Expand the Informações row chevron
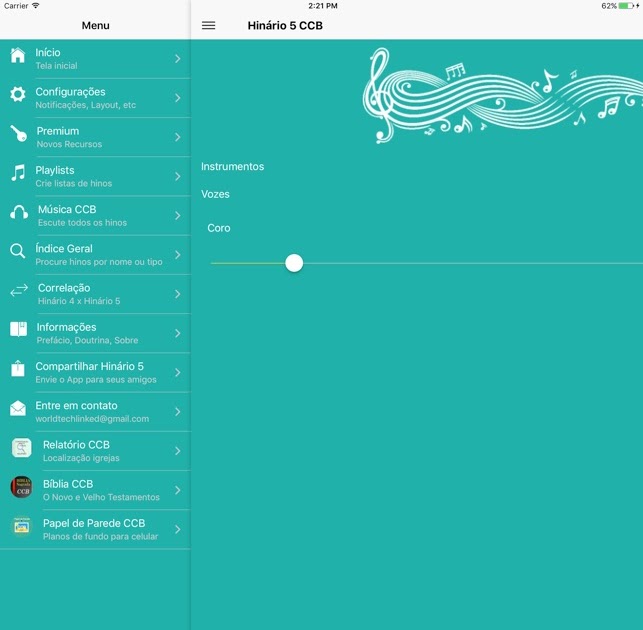The height and width of the screenshot is (630, 643). 178,333
